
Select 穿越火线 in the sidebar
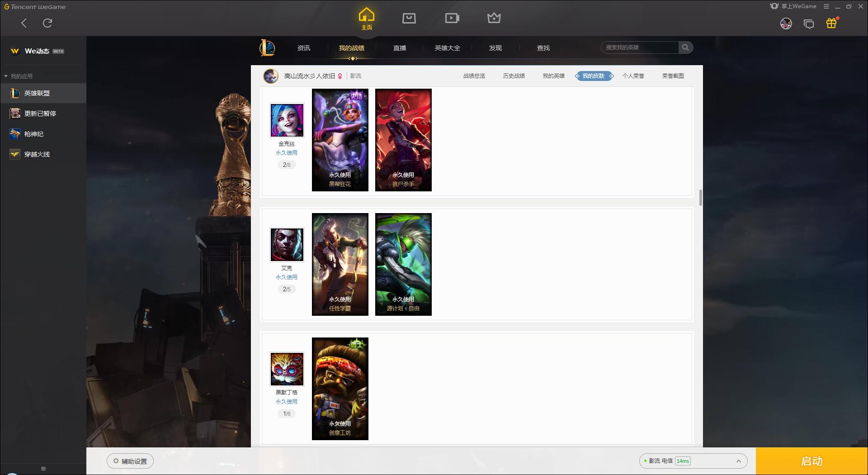43,154
